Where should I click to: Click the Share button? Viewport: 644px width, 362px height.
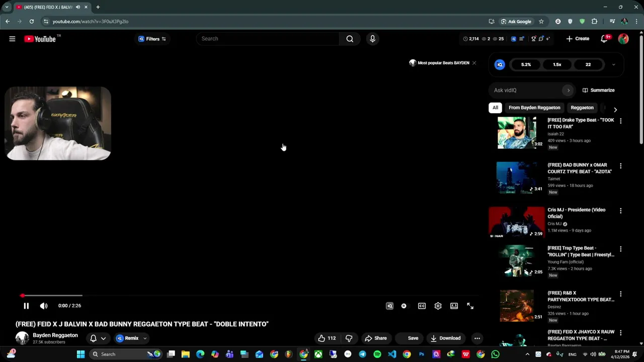click(x=376, y=338)
